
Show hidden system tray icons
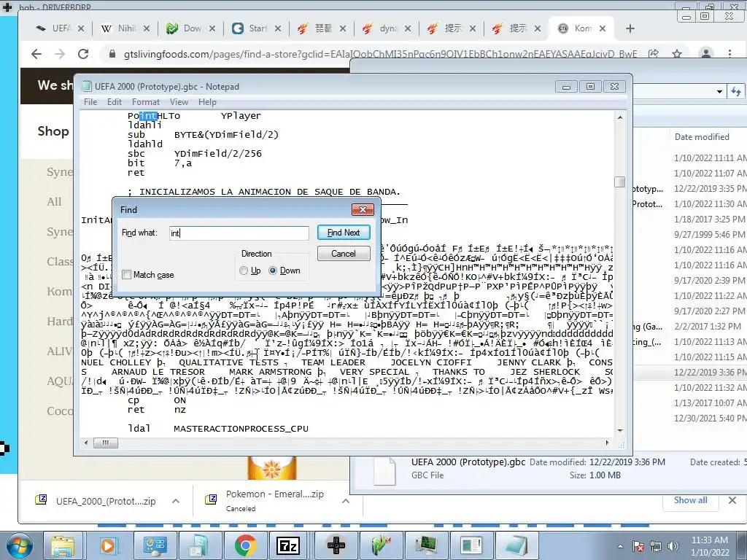620,546
